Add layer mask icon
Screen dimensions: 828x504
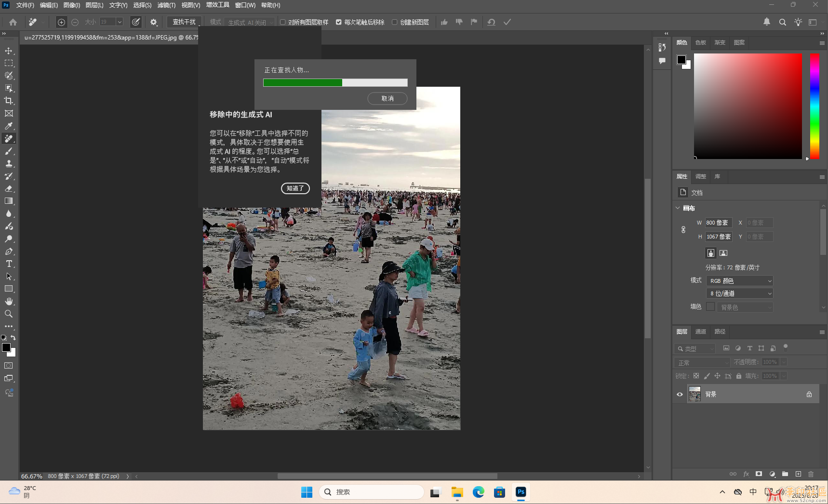[x=759, y=474]
